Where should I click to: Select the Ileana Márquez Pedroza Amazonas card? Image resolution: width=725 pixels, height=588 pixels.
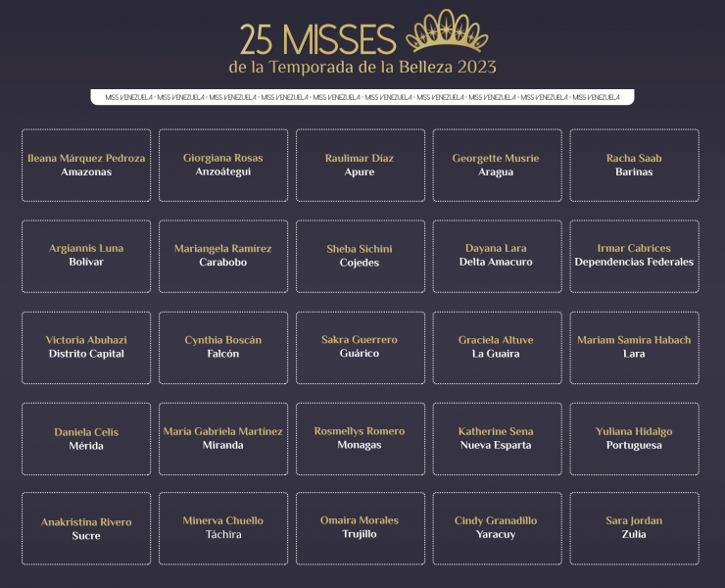[x=86, y=166]
